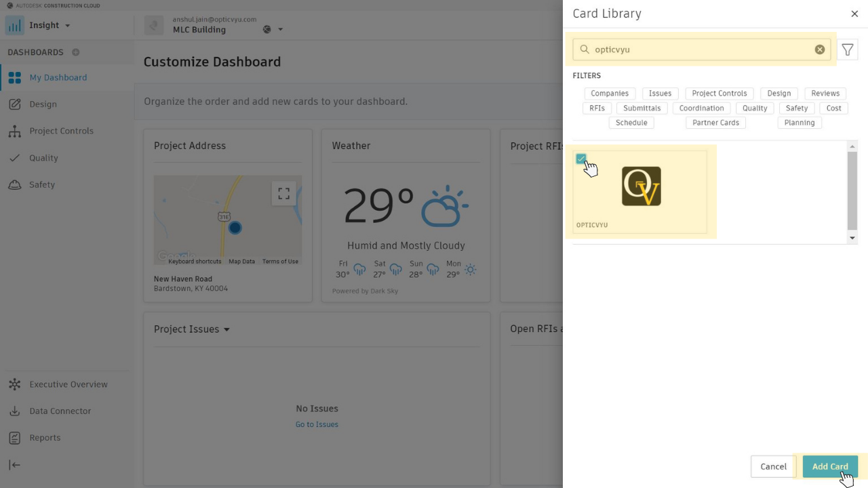Go to the Design dashboard
The height and width of the screenshot is (488, 868).
coord(43,104)
